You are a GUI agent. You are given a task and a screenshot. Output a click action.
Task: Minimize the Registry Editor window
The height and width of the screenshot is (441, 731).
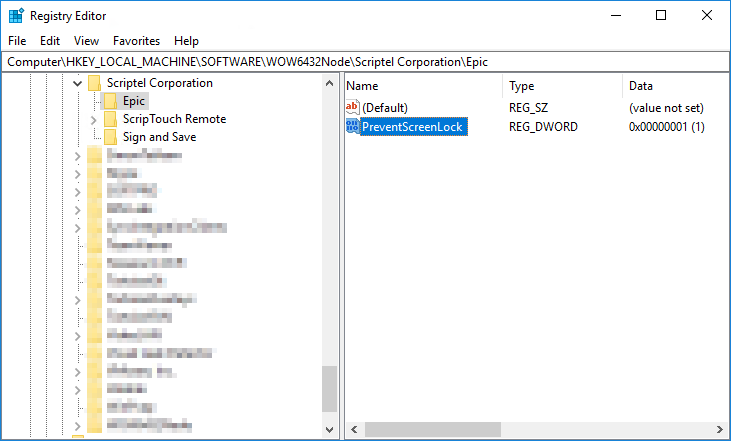pos(616,15)
